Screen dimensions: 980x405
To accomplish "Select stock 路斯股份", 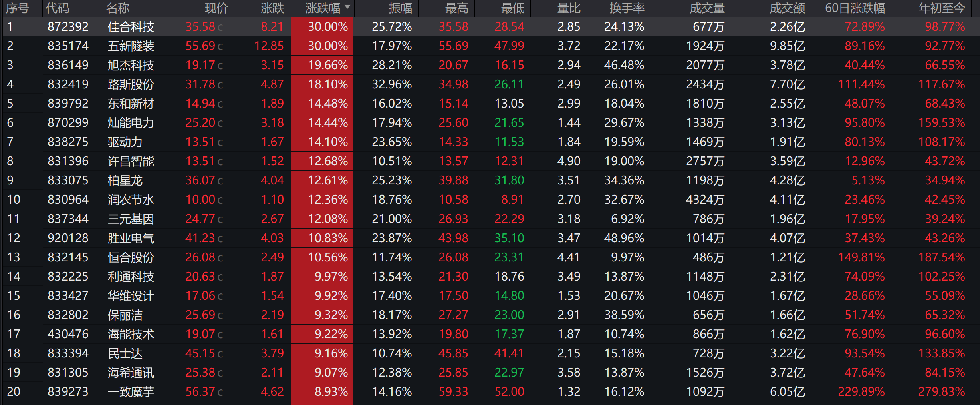I will [x=131, y=84].
